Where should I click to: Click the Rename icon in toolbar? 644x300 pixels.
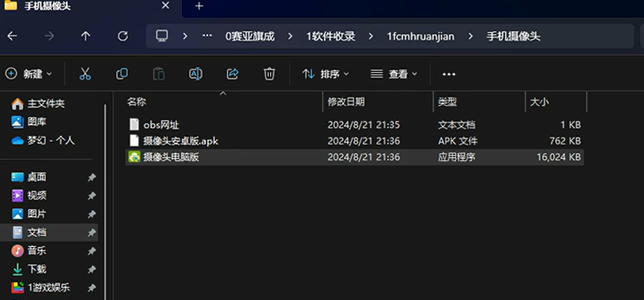pos(196,74)
